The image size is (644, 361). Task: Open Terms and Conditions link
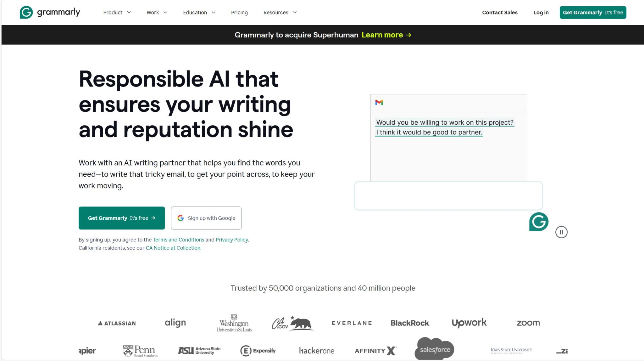(x=178, y=240)
